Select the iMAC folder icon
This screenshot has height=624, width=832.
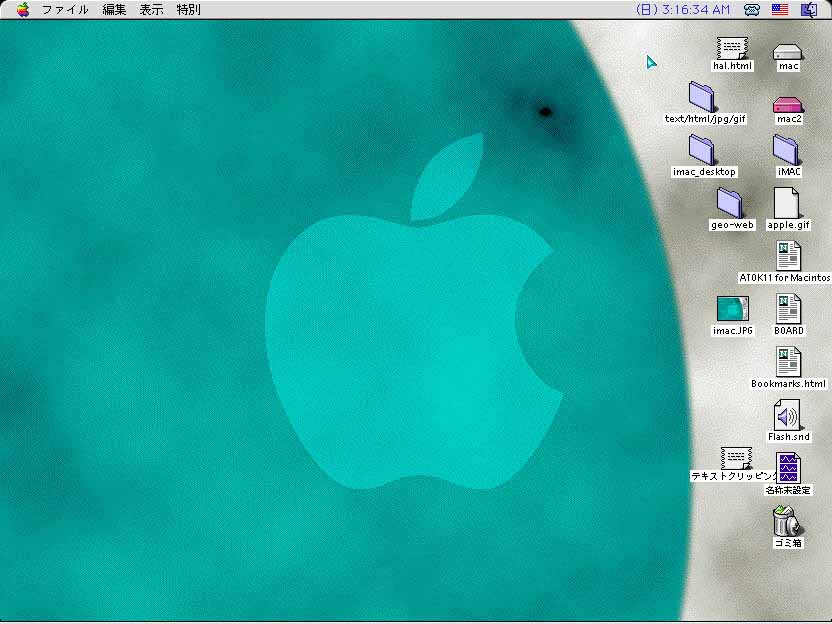(x=786, y=150)
